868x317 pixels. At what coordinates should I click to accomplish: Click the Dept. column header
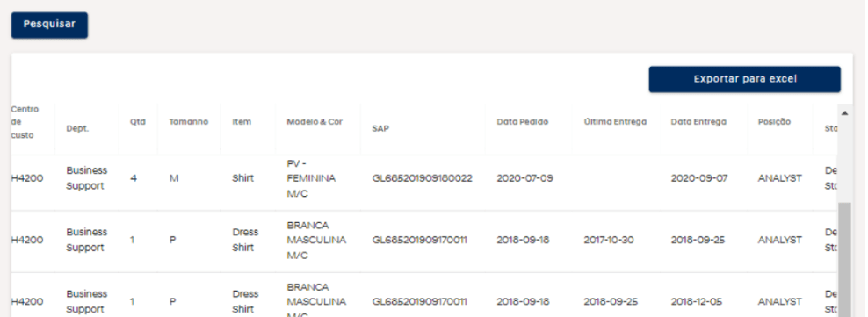pos(77,128)
